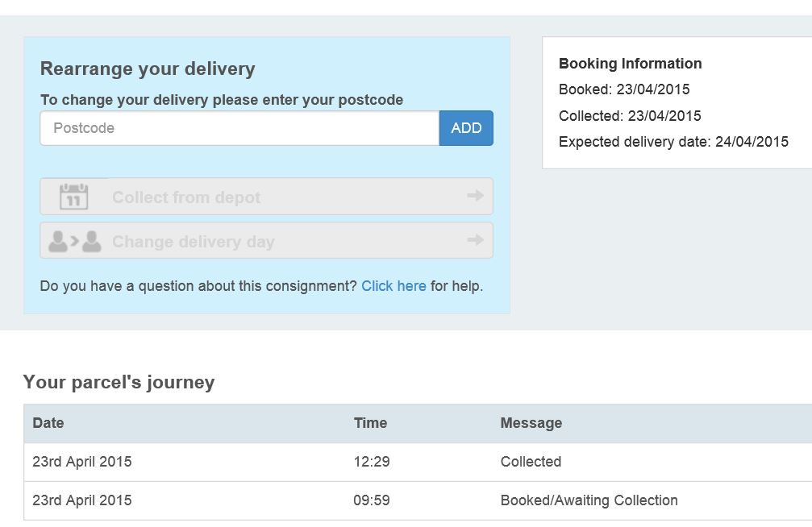Click the Time column header
The height and width of the screenshot is (527, 812).
[x=370, y=423]
